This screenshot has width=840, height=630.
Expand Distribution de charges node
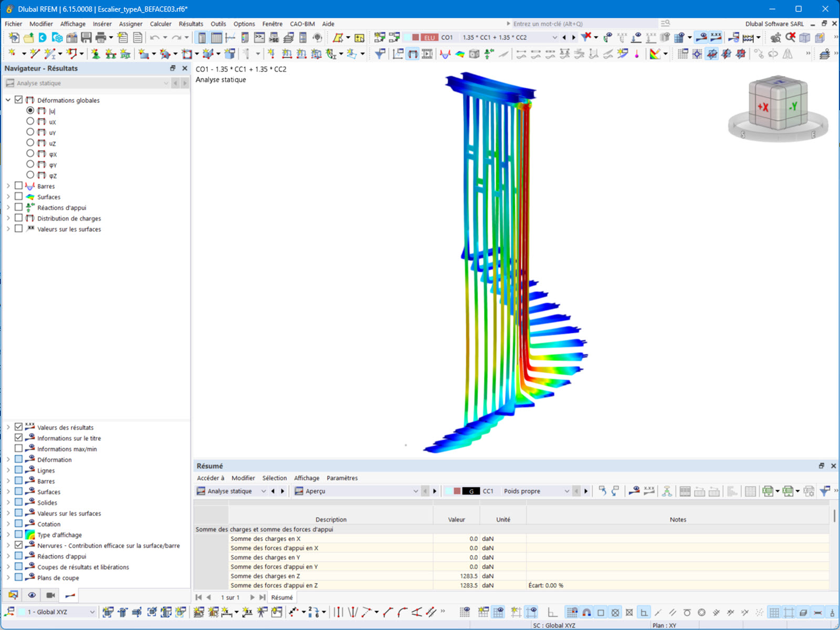(x=8, y=218)
